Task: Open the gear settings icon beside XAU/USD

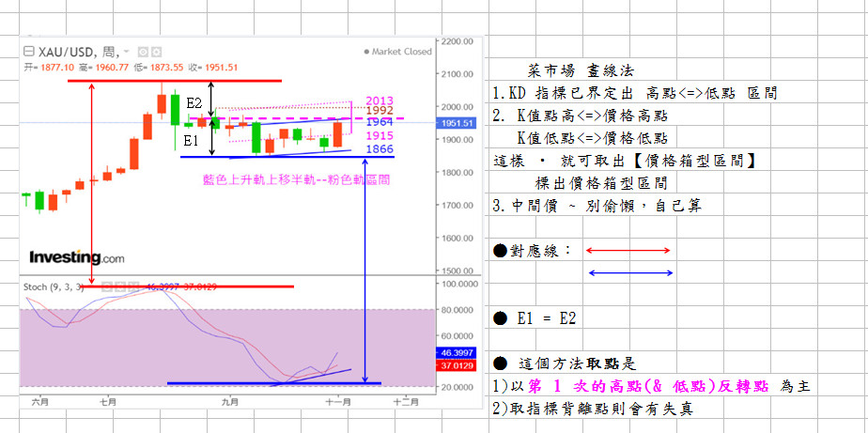Action: 156,52
